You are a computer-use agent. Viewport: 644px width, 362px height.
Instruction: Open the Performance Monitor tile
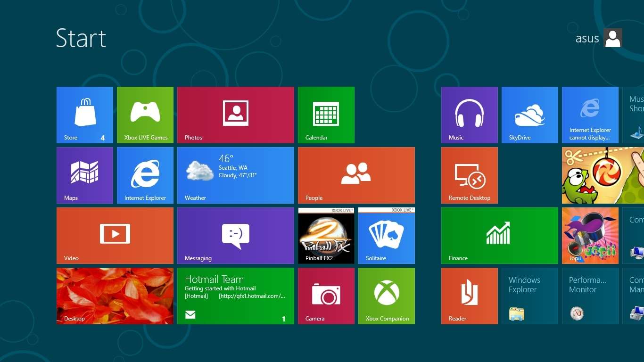pos(590,296)
